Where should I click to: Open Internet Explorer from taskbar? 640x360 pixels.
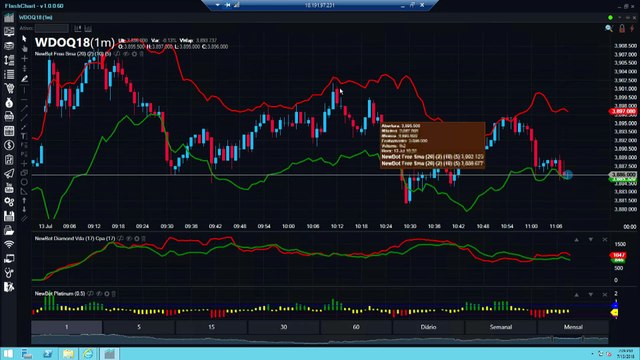coord(88,353)
